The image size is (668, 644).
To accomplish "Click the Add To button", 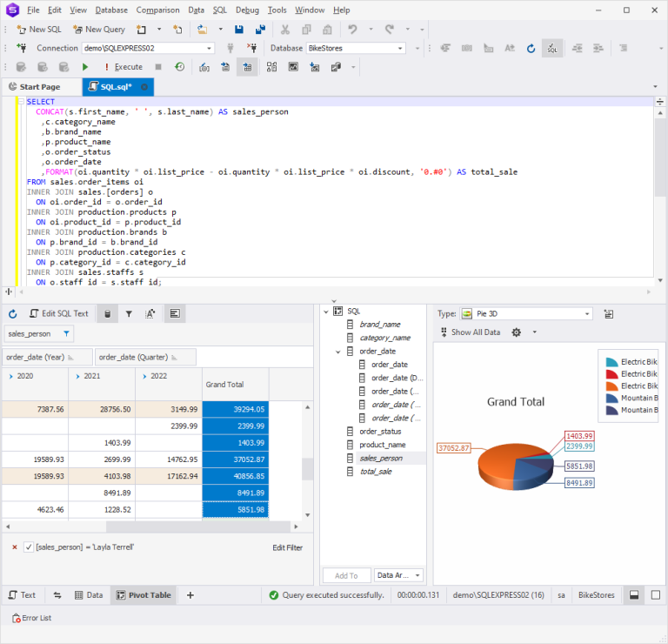I will coord(346,575).
